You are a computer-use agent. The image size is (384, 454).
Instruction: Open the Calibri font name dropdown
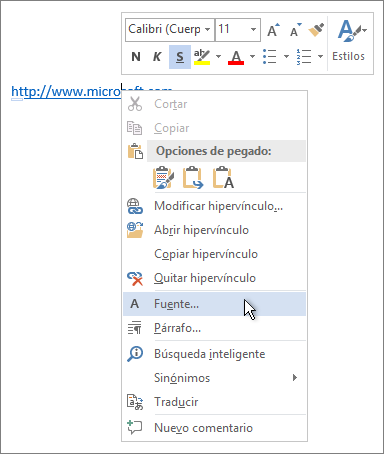(208, 30)
